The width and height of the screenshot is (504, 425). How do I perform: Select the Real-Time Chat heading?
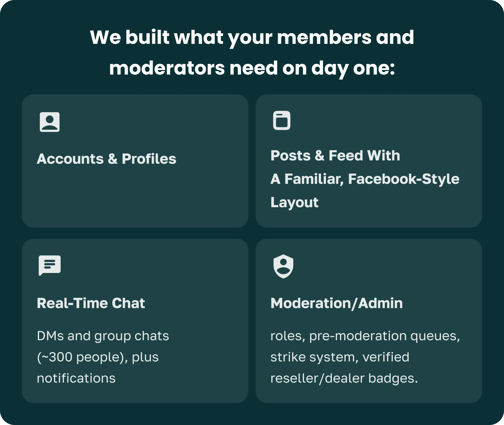tap(91, 303)
